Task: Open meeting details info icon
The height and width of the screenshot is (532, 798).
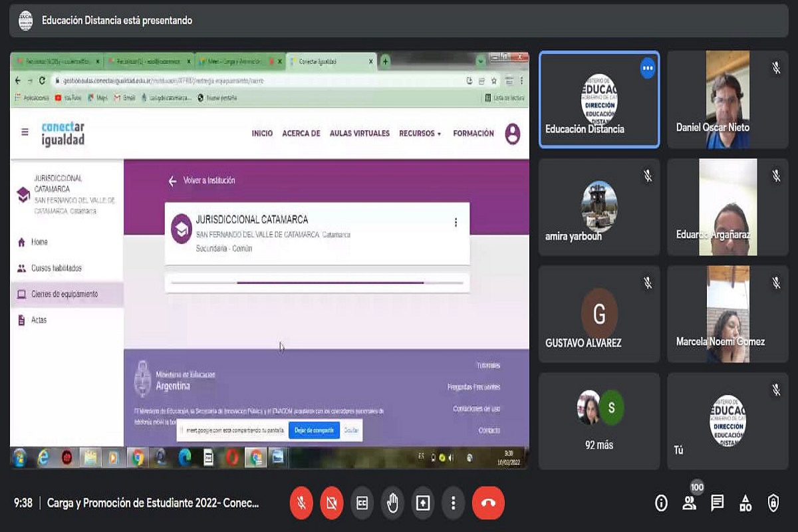Action: 661,503
